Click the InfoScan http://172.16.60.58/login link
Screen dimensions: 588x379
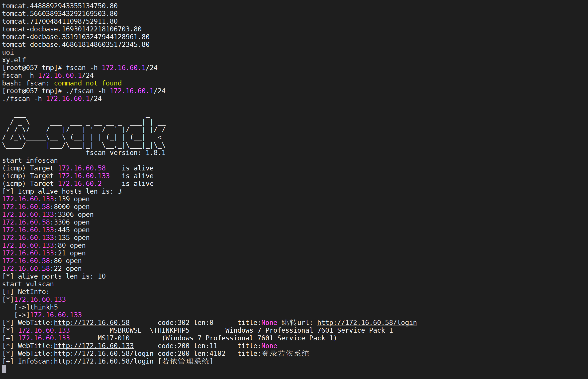[x=104, y=361]
